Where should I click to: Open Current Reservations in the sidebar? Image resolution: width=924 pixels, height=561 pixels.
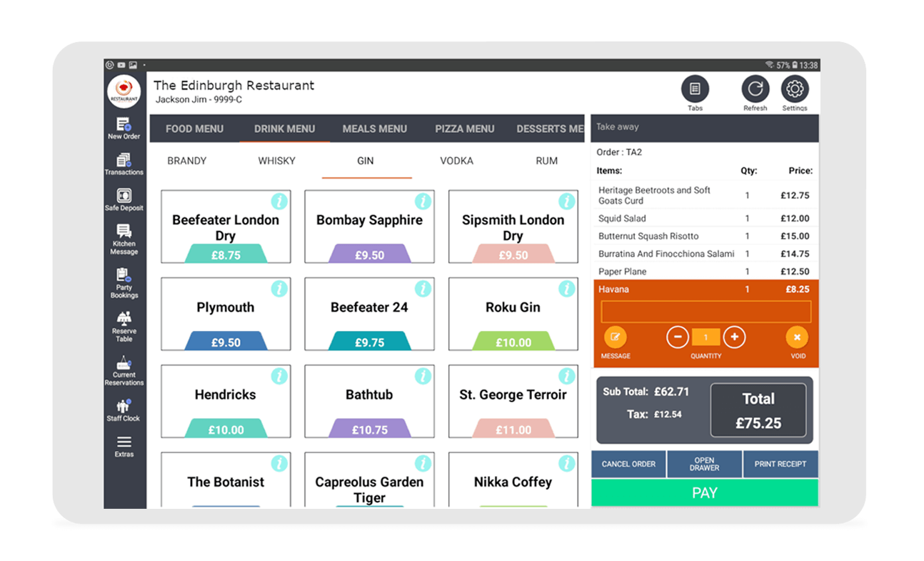(124, 370)
